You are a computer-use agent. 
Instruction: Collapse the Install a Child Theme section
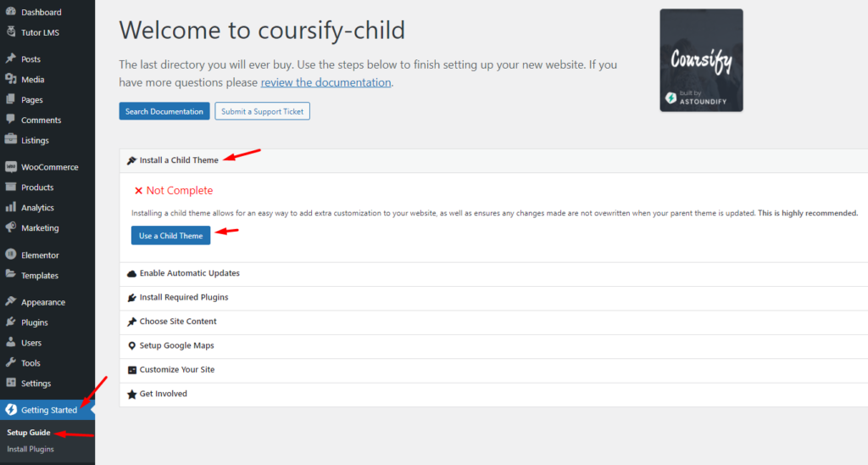click(494, 160)
